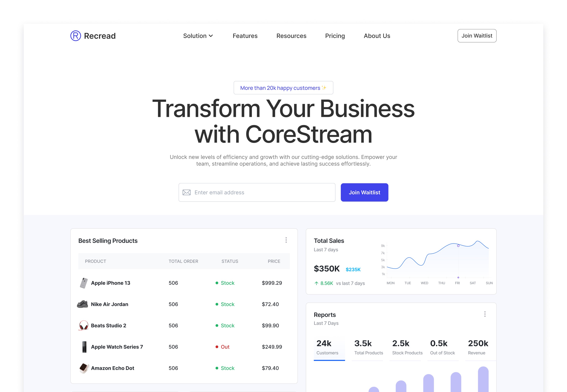Click the Join Waitlist button in hero section

365,192
